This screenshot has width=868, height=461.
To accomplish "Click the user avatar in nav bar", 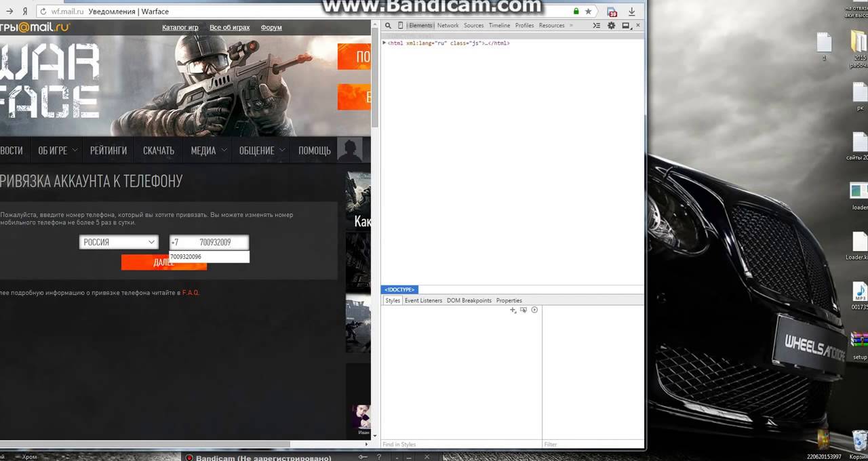I will (350, 150).
